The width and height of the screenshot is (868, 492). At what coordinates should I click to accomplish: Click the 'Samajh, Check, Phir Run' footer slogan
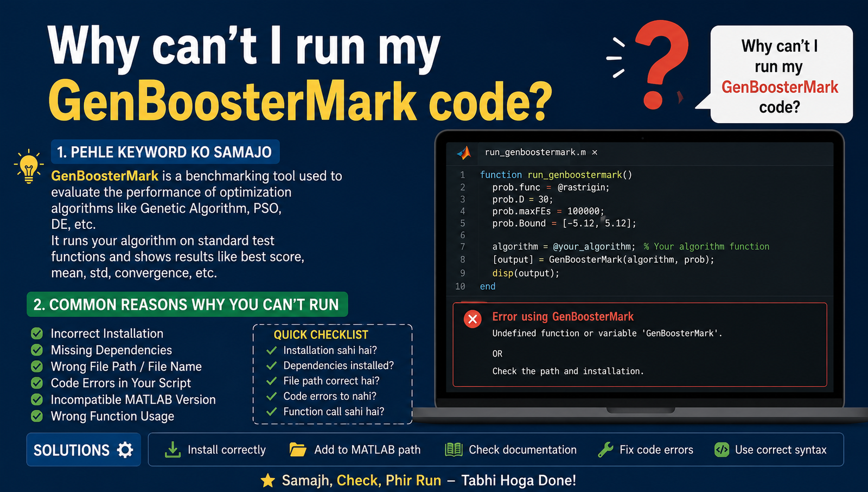click(361, 480)
